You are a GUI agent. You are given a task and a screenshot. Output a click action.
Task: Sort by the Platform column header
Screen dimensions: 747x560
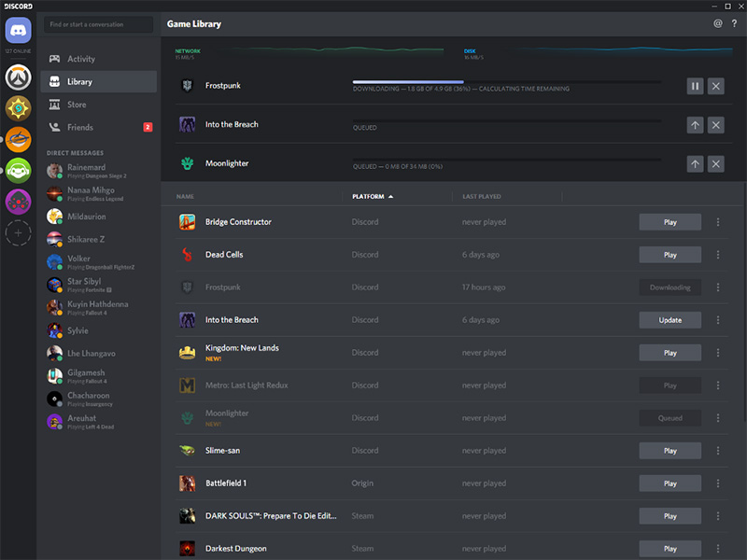tap(373, 196)
